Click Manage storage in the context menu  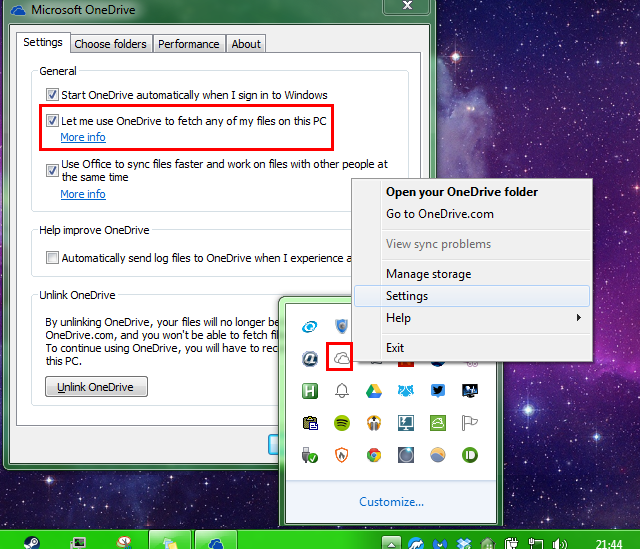click(x=429, y=274)
